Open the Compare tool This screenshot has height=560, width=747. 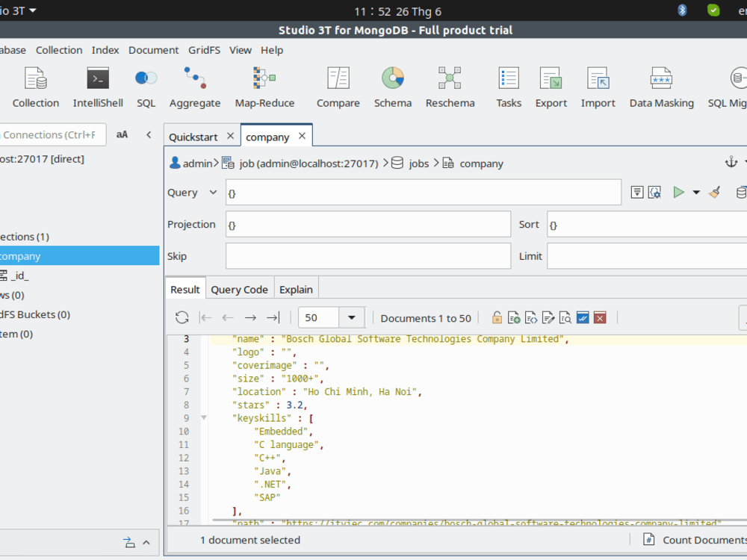[338, 87]
